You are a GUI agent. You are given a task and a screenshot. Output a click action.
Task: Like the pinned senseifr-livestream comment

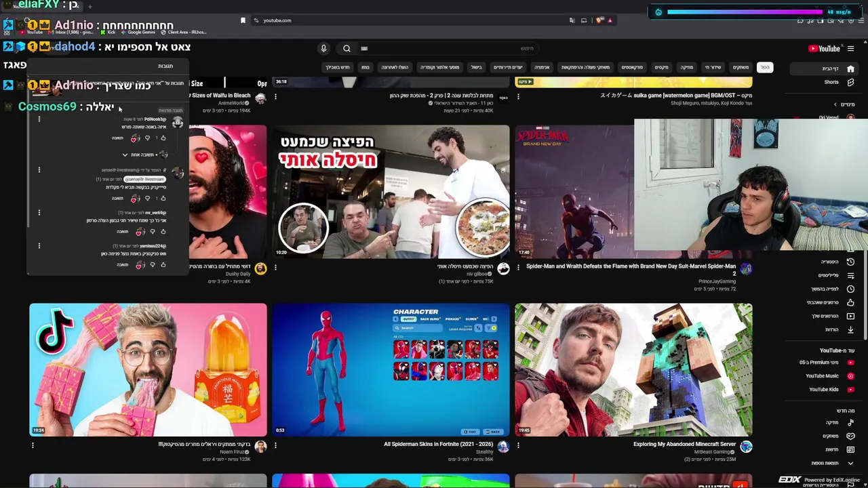point(163,199)
